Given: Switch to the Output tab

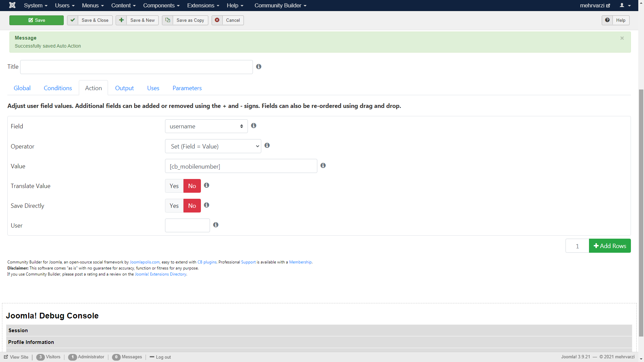Looking at the screenshot, I should tap(124, 88).
